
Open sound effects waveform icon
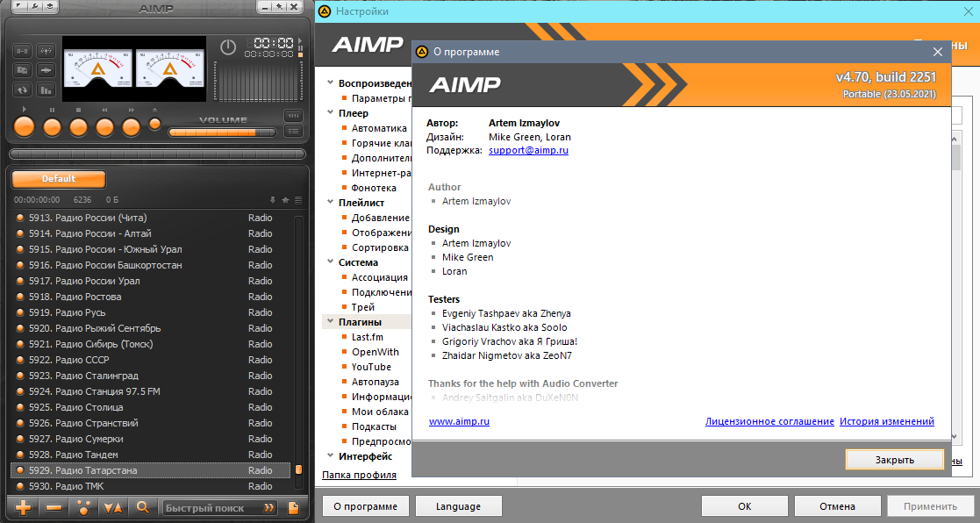[x=46, y=70]
